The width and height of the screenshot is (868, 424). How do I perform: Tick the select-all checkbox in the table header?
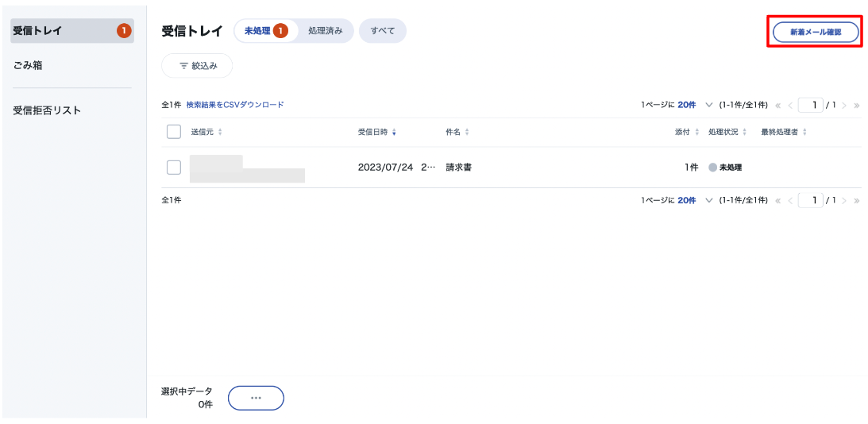pyautogui.click(x=174, y=132)
